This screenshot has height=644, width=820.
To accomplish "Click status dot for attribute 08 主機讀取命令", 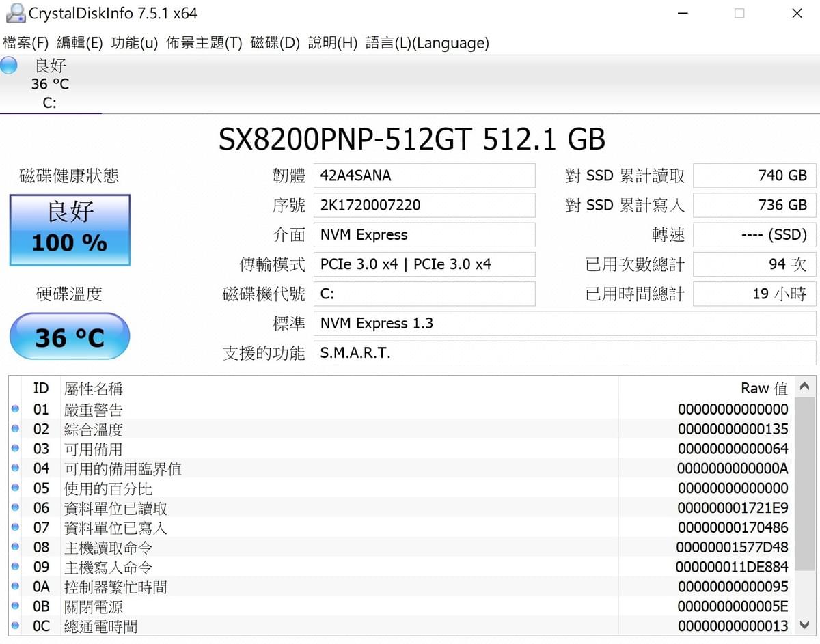I will pos(15,548).
